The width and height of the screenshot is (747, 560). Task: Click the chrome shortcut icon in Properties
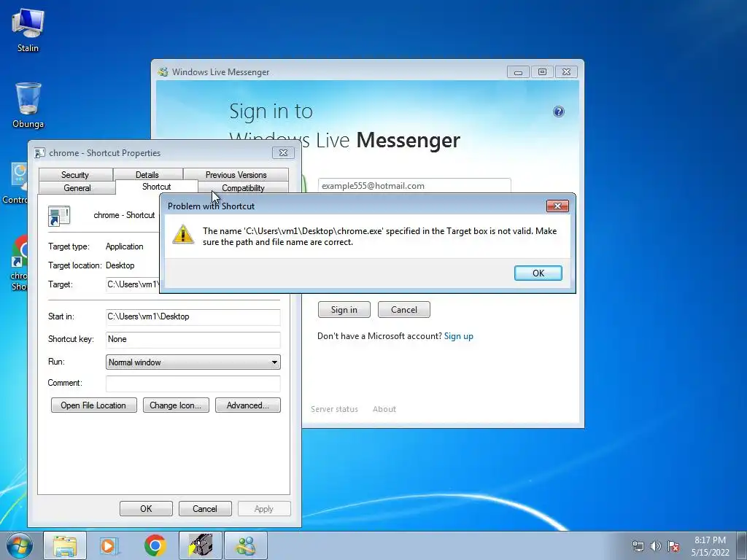(x=59, y=216)
